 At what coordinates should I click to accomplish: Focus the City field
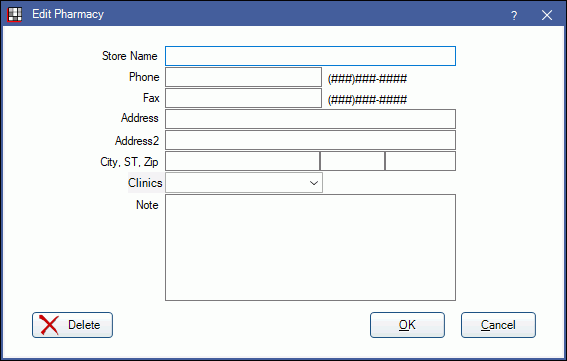point(242,161)
